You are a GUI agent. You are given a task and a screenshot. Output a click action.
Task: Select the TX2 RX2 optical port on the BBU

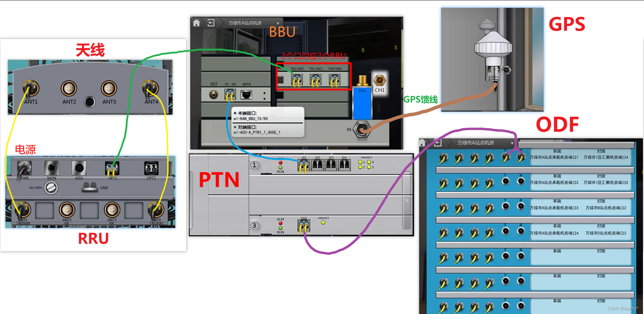coord(297,80)
